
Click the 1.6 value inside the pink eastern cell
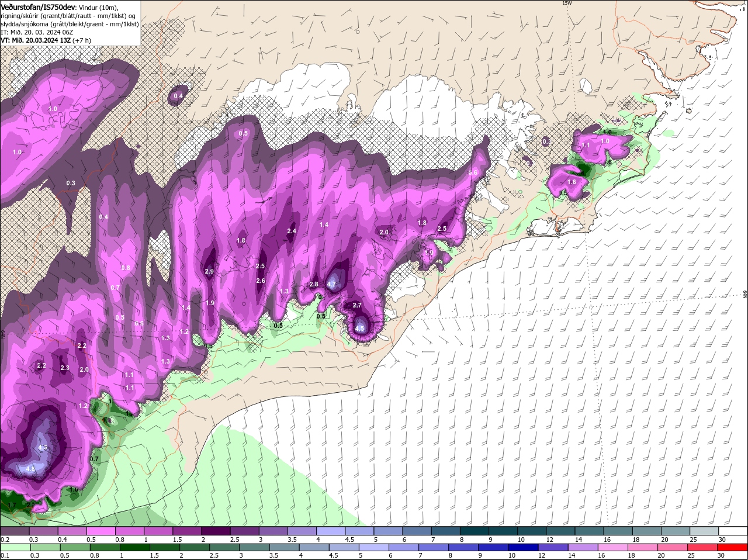[572, 182]
